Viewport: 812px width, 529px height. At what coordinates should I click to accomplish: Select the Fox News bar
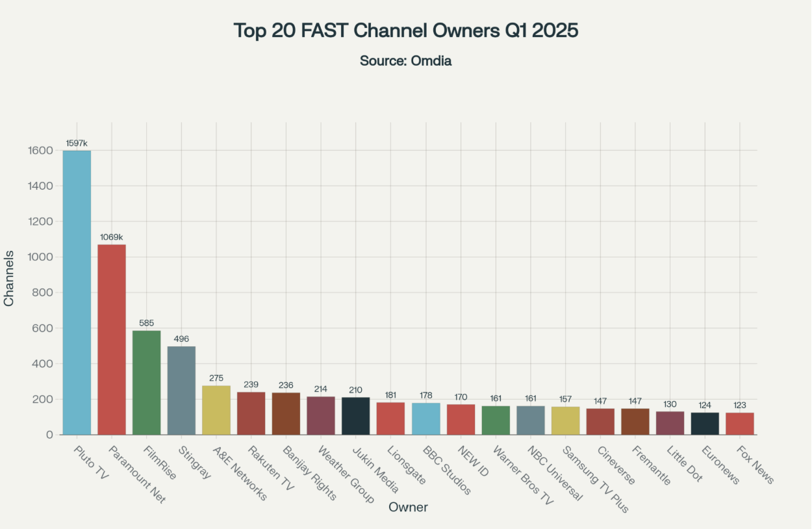coord(740,424)
